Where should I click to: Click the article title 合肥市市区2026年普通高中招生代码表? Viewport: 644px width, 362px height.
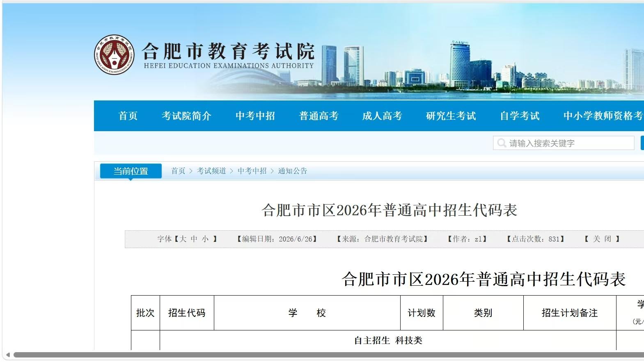tap(389, 210)
